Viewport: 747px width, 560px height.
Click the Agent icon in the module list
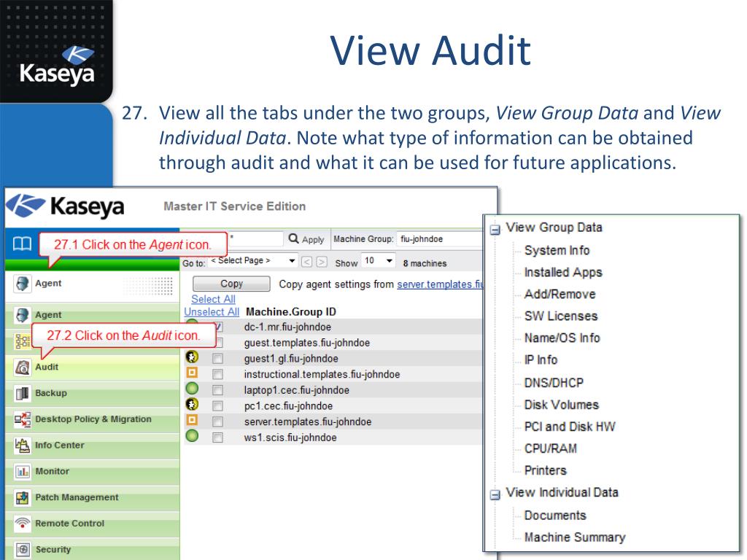click(22, 315)
